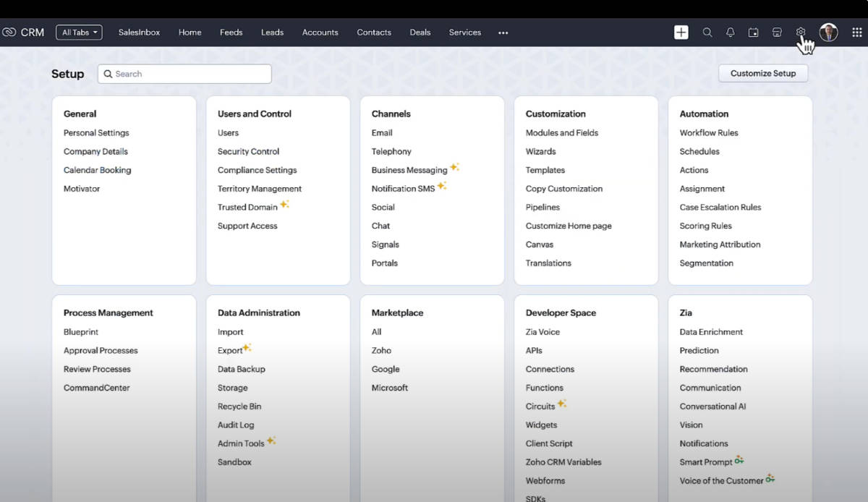View notifications via the bell icon

[x=730, y=32]
